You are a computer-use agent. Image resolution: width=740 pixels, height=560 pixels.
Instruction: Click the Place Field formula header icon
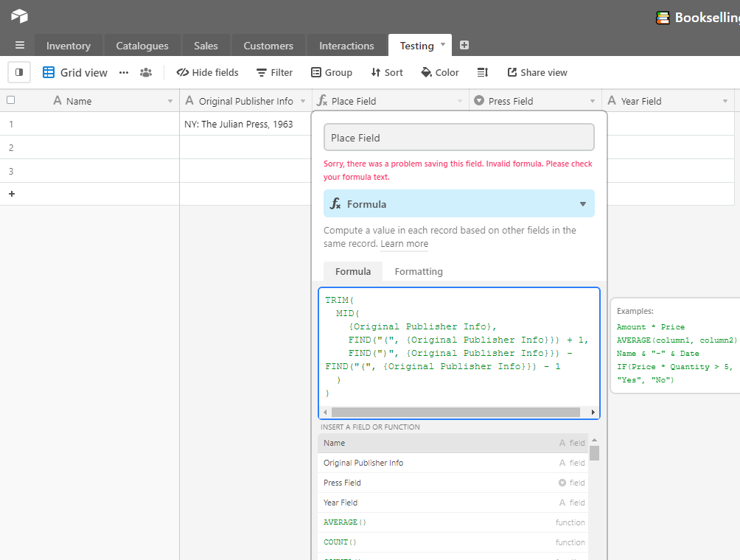(x=322, y=100)
